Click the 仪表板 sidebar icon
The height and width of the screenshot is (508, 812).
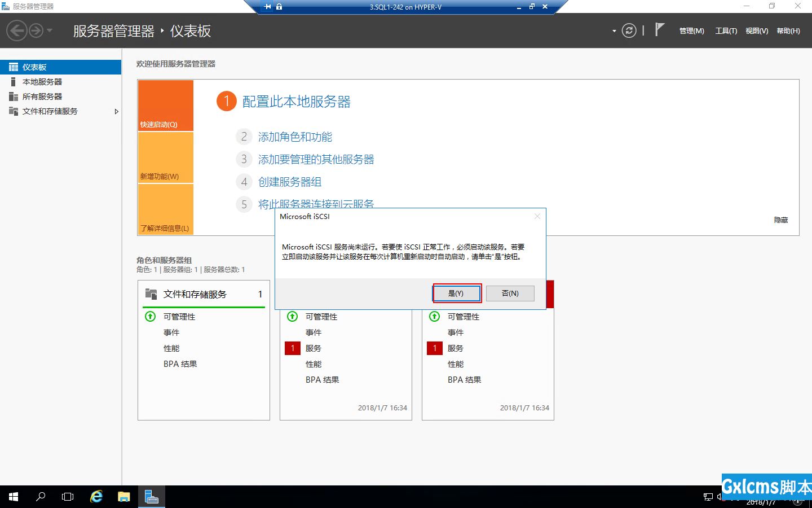(14, 67)
